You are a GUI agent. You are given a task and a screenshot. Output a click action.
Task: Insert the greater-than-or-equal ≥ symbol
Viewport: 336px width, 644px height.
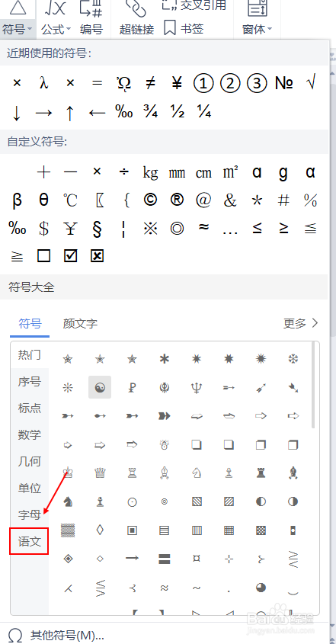[283, 228]
